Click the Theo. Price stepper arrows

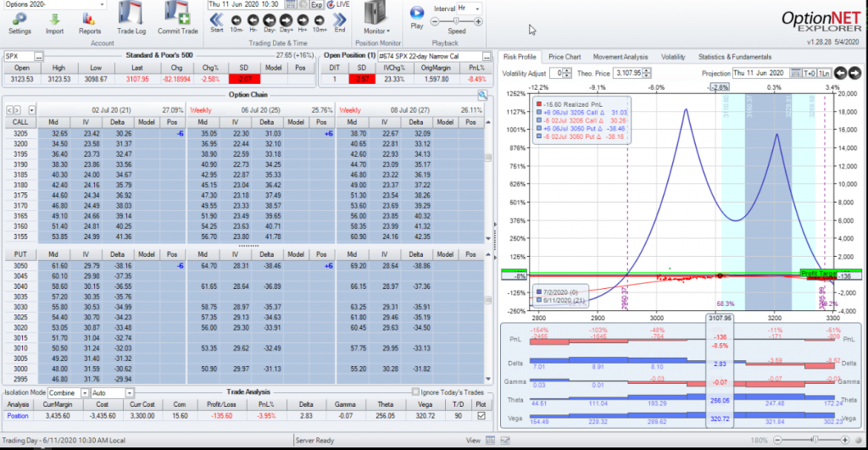pos(647,73)
